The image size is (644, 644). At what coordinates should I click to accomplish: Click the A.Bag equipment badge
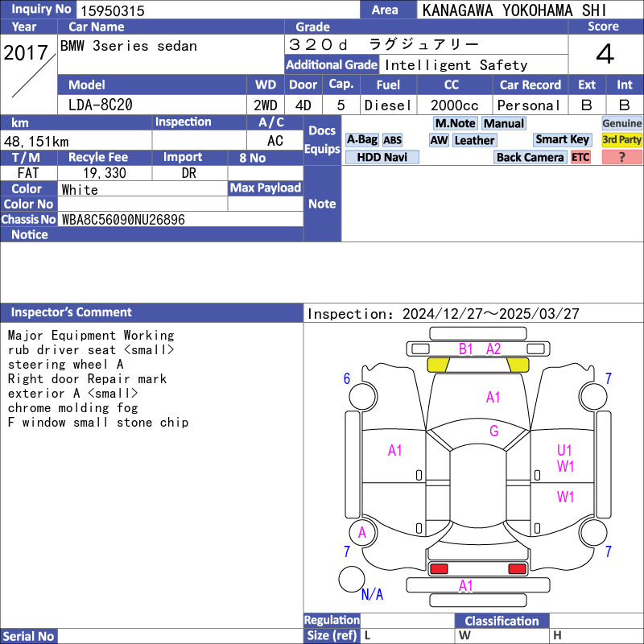[361, 140]
